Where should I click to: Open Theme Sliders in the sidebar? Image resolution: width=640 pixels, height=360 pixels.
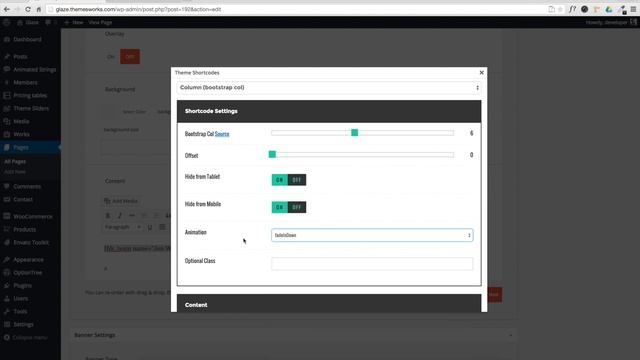coord(30,108)
